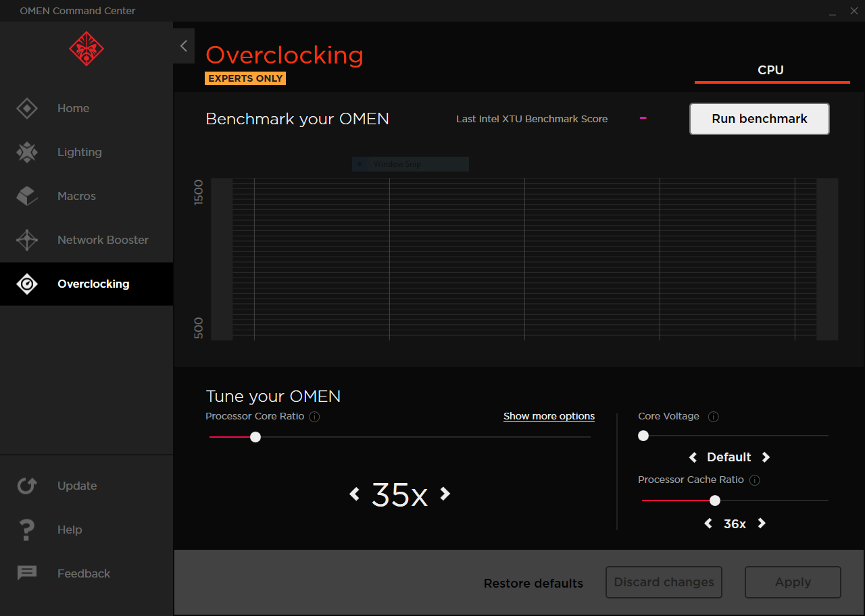Open the Home section icon
The height and width of the screenshot is (616, 865).
[x=27, y=108]
